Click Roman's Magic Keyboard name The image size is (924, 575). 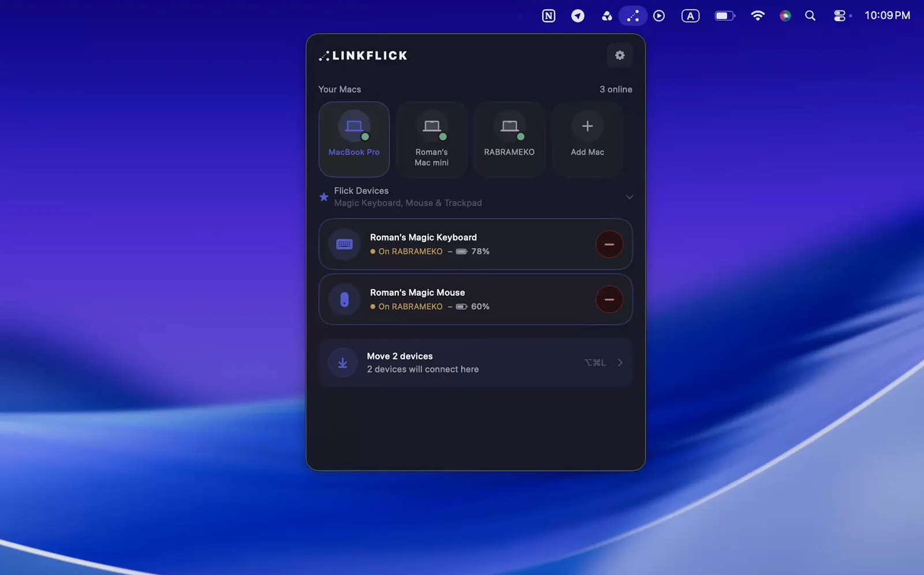tap(423, 238)
